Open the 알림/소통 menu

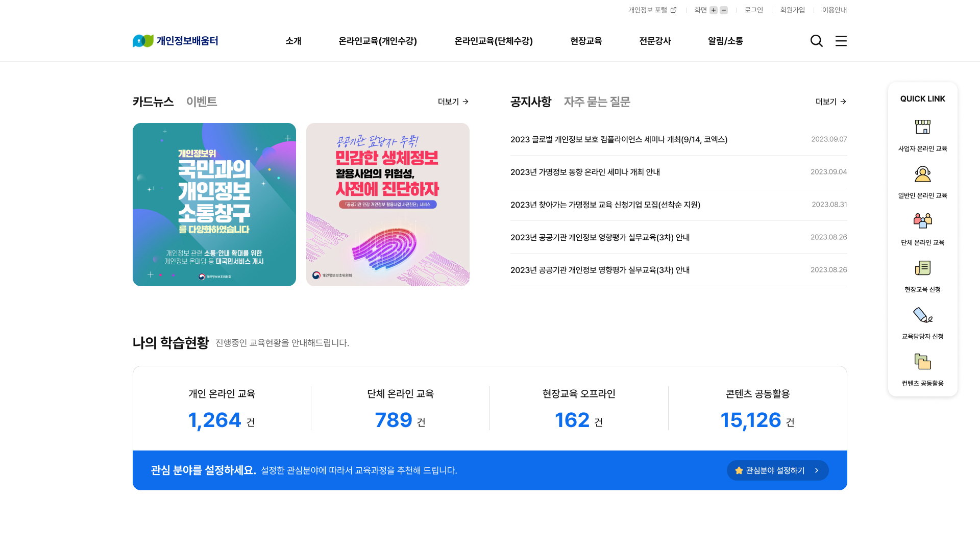(725, 41)
